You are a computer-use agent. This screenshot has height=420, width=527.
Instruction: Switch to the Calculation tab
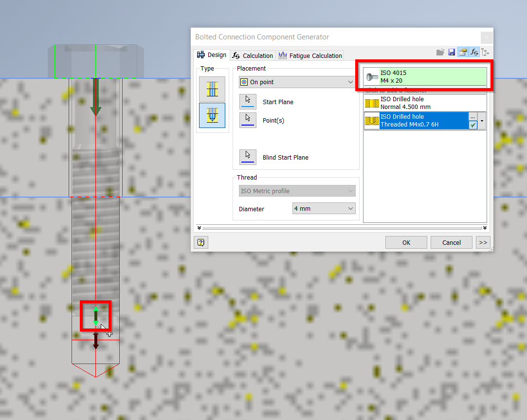253,55
